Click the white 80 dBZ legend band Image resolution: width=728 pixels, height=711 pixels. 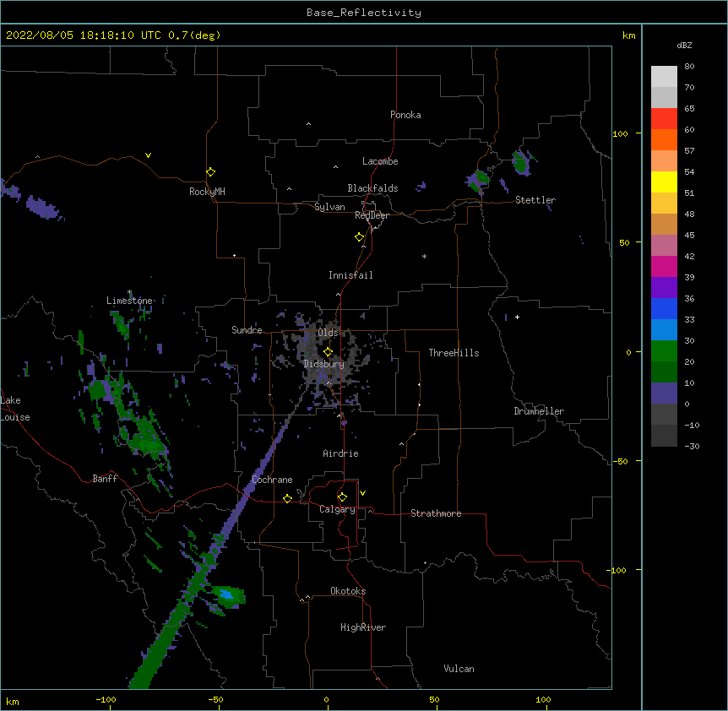click(x=664, y=77)
